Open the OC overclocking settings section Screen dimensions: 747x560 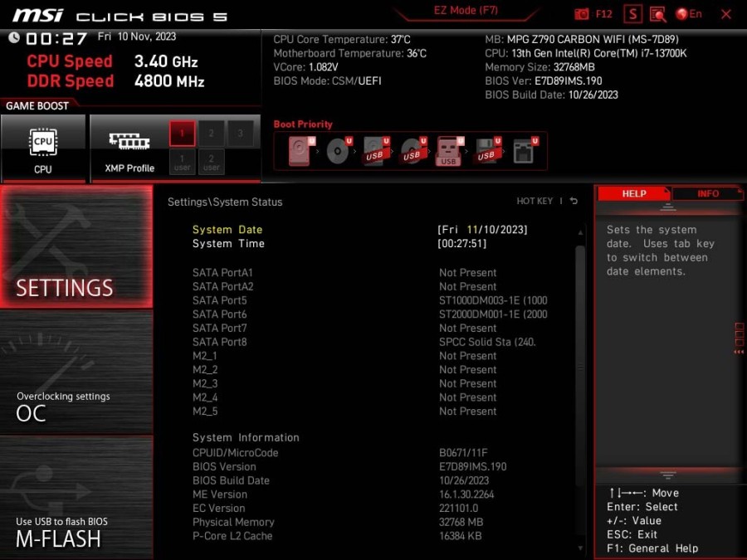tap(76, 373)
